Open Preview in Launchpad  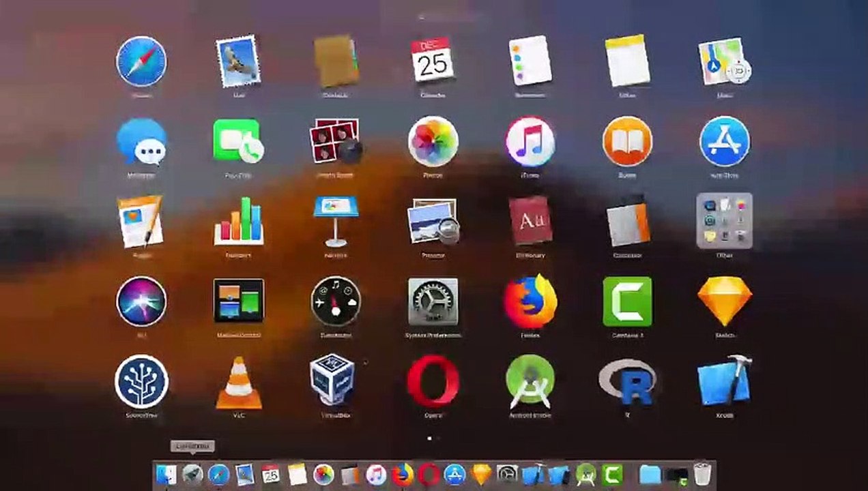pos(433,221)
